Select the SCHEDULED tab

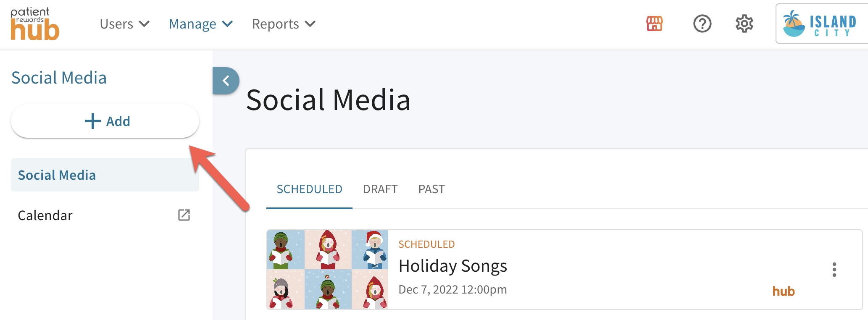[x=309, y=189]
